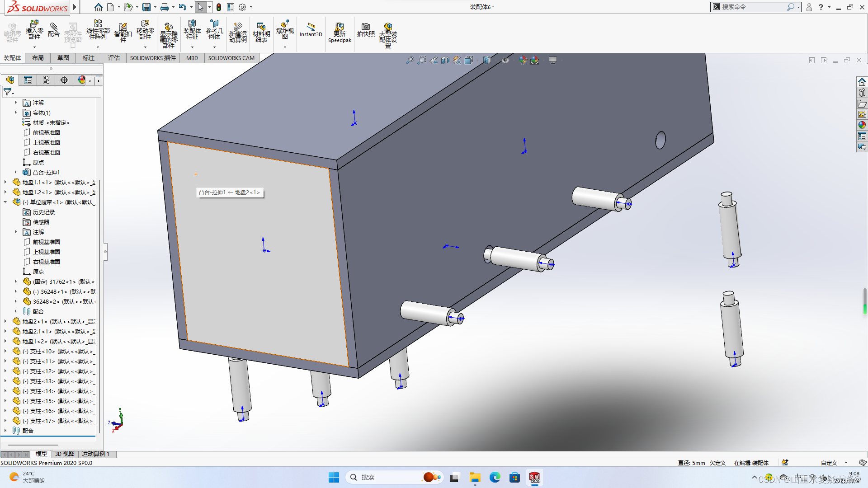Open the 评估 (Evaluate) ribbon tab

tap(114, 58)
